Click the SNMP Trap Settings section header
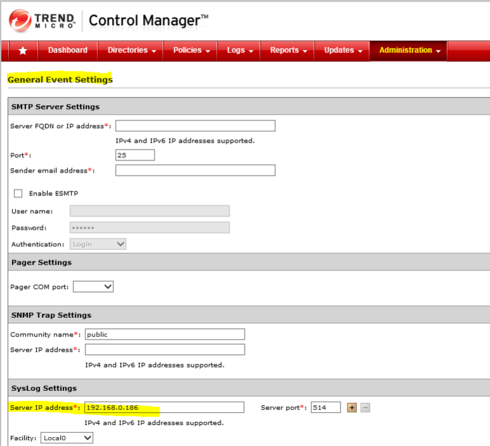Image resolution: width=490 pixels, height=446 pixels. point(51,315)
